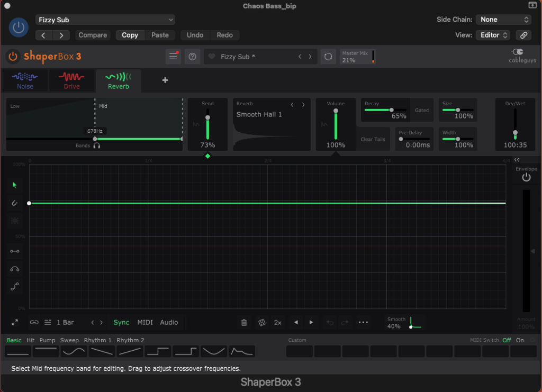Click the link icon beside View
Screen dimensions: 542x392
(x=523, y=35)
